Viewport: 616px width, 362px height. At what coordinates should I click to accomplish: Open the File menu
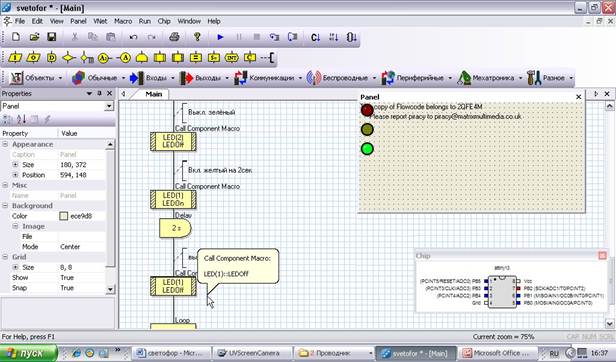point(20,21)
